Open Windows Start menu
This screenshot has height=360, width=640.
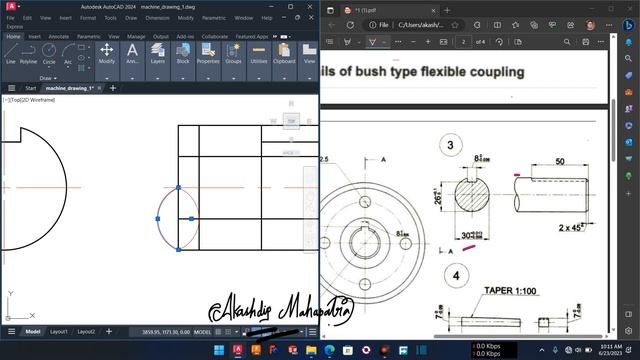[219, 350]
